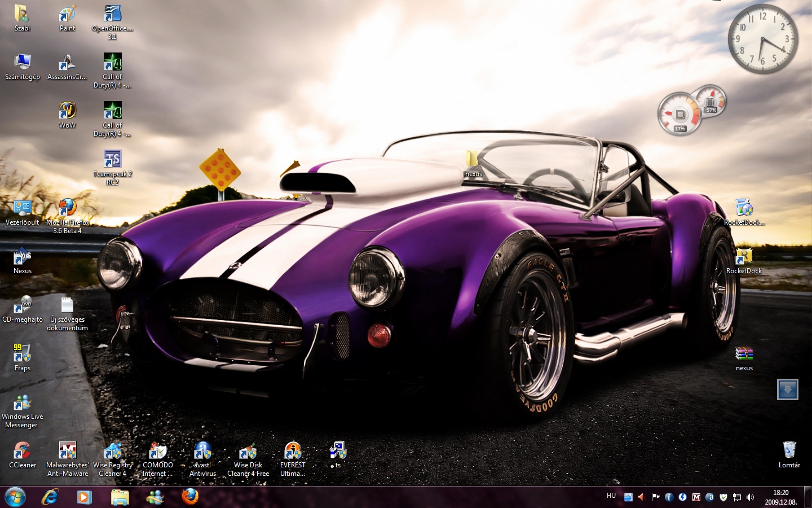Select the nexus yellow folder icon
Viewport: 812px width, 508px height.
coord(473,164)
